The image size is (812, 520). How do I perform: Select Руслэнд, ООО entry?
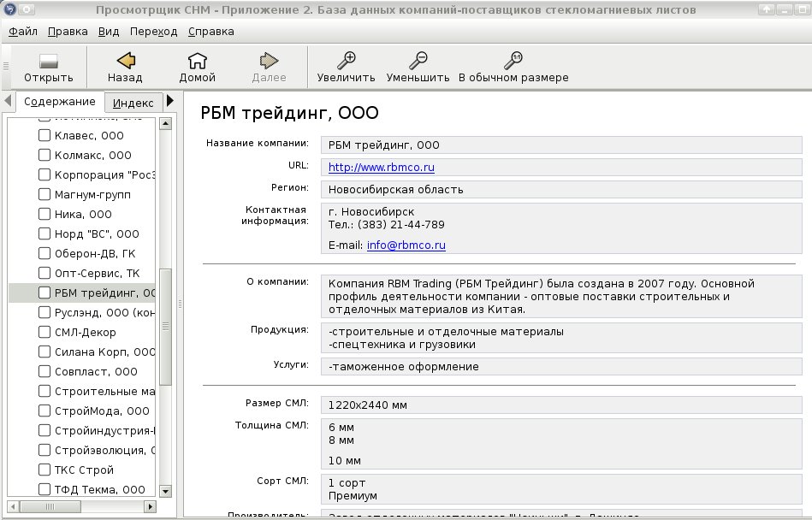pyautogui.click(x=104, y=312)
